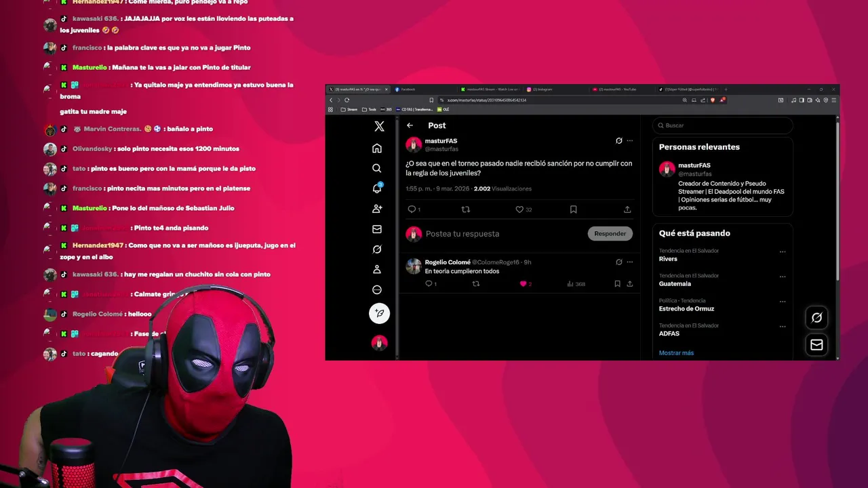Focus the Buscar search box

722,125
